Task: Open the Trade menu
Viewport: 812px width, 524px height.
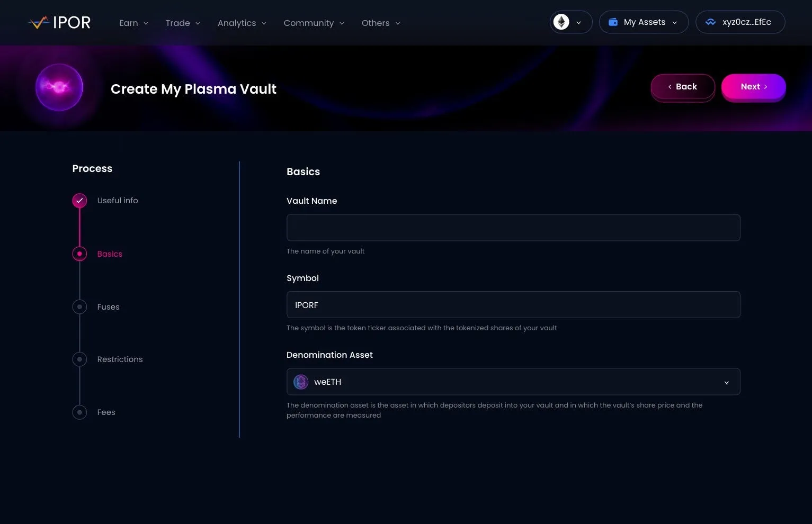Action: [183, 23]
